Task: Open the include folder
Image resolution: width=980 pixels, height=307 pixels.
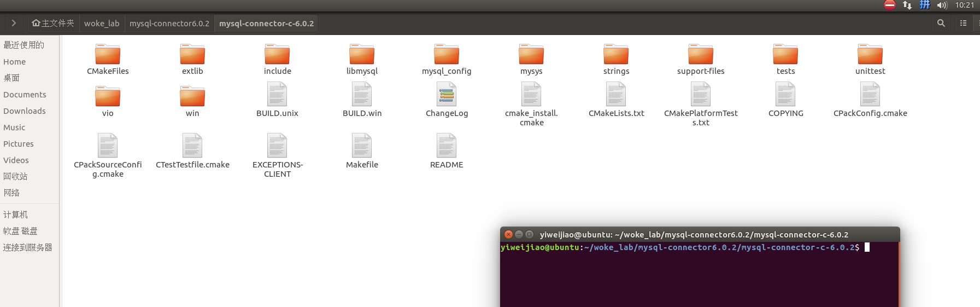Action: (x=277, y=54)
